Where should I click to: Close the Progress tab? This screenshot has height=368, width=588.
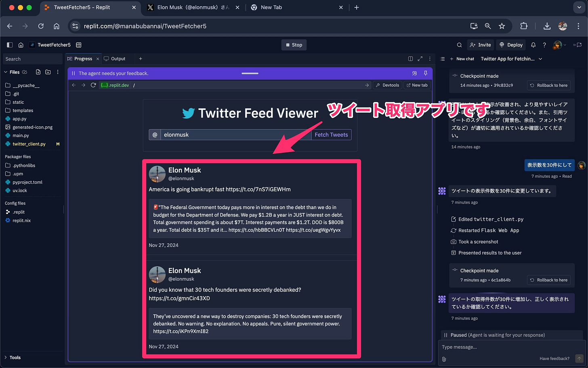coord(98,59)
